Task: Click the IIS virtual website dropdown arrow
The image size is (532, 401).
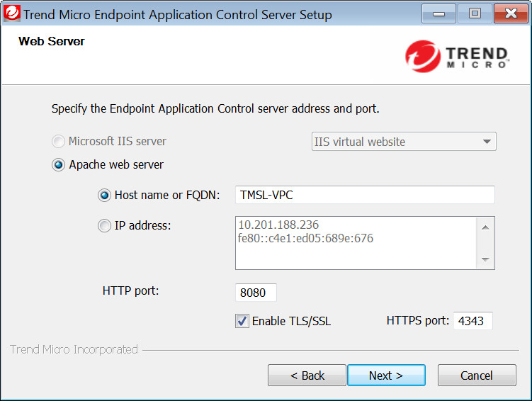Action: pos(487,142)
